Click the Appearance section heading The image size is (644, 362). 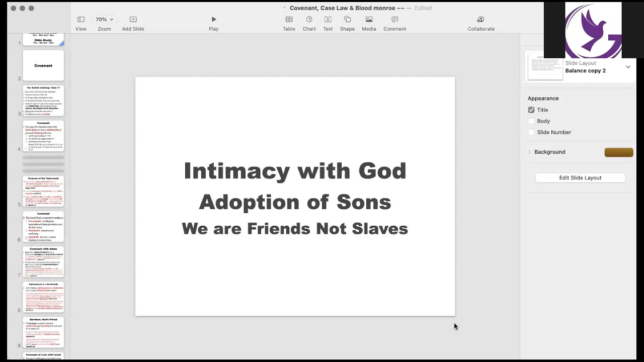(543, 99)
